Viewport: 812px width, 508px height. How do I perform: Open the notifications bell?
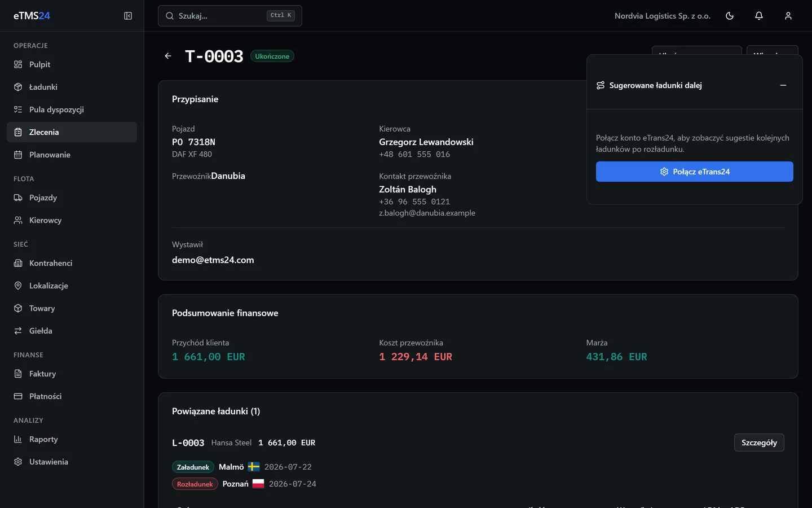point(759,16)
